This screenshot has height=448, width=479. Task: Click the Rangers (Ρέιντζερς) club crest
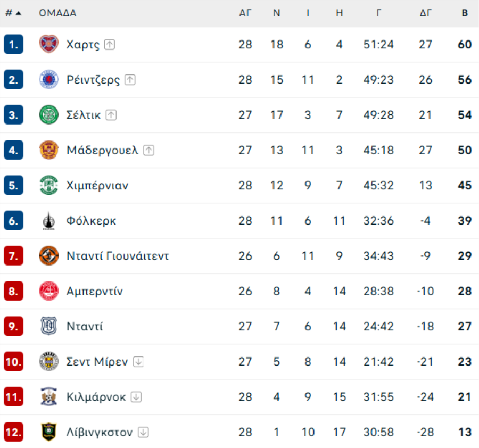tap(48, 80)
